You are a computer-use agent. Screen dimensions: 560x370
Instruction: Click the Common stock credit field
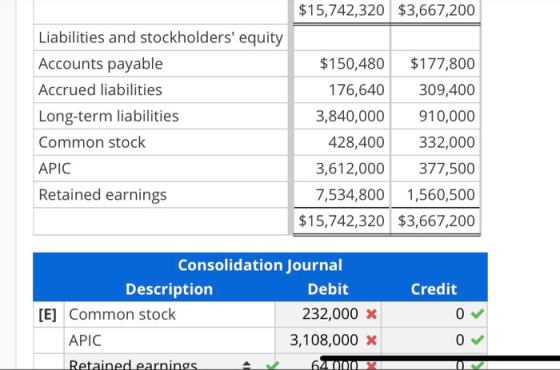pos(434,314)
